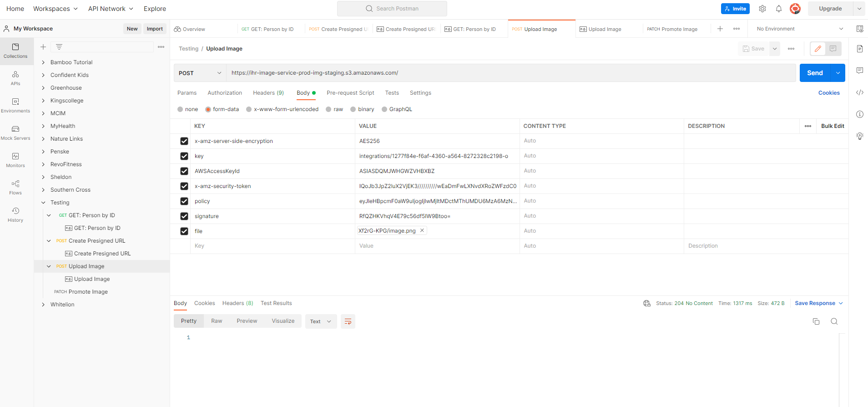Open the Test Results response tab

pyautogui.click(x=276, y=303)
